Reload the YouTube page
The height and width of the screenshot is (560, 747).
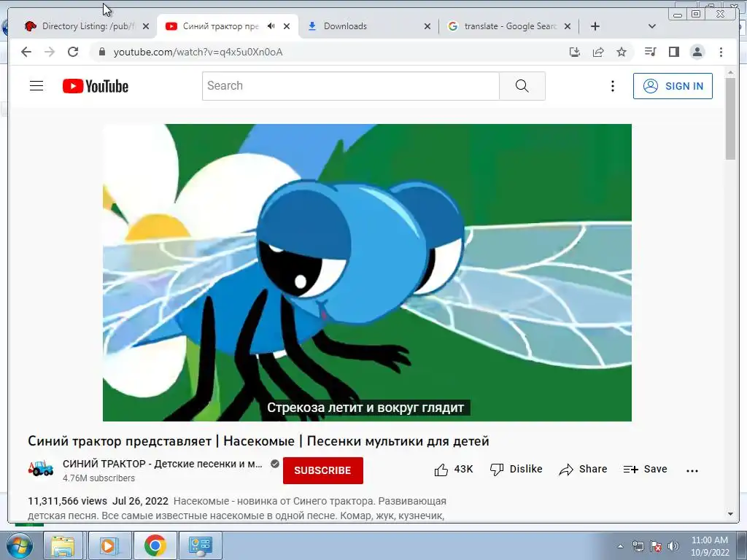point(73,52)
